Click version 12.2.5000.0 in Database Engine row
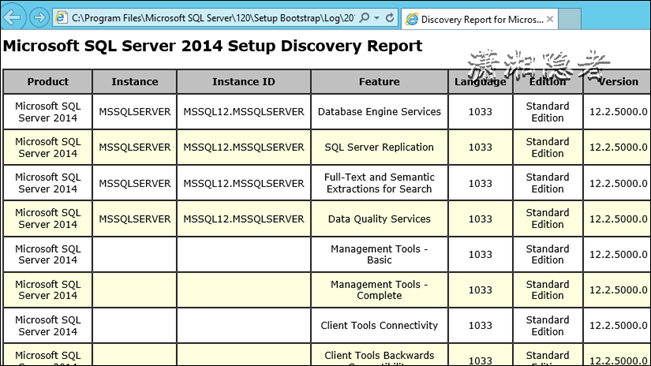Image resolution: width=651 pixels, height=366 pixels. pos(618,112)
